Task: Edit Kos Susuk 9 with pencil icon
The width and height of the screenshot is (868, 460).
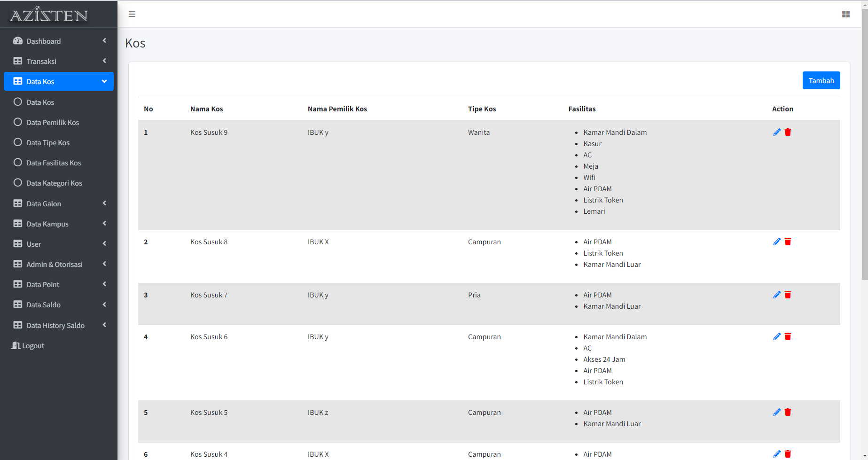Action: click(776, 133)
